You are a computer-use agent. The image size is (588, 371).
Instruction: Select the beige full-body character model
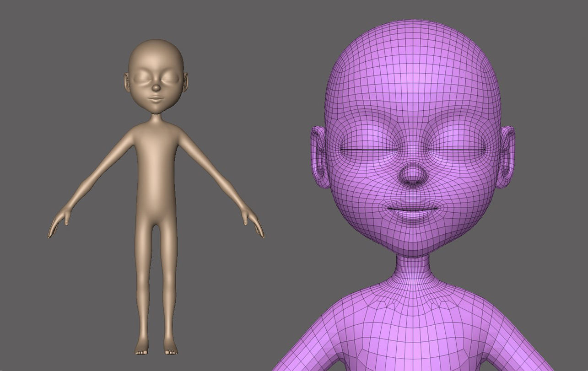(156, 197)
